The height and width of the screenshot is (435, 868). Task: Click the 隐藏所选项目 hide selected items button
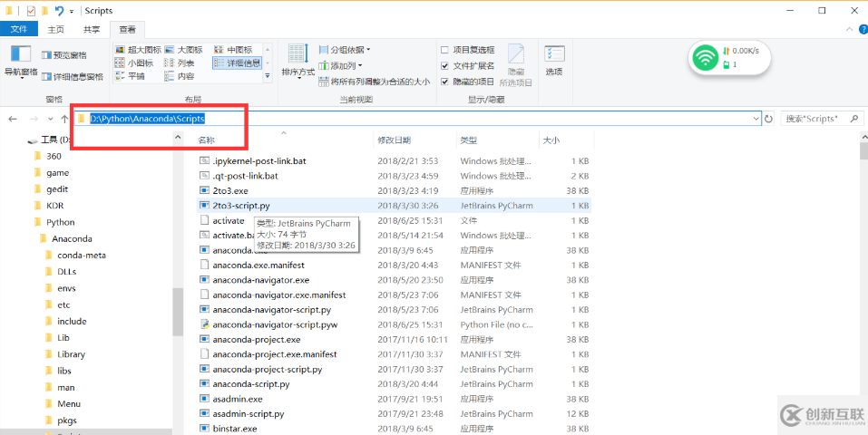tap(515, 66)
